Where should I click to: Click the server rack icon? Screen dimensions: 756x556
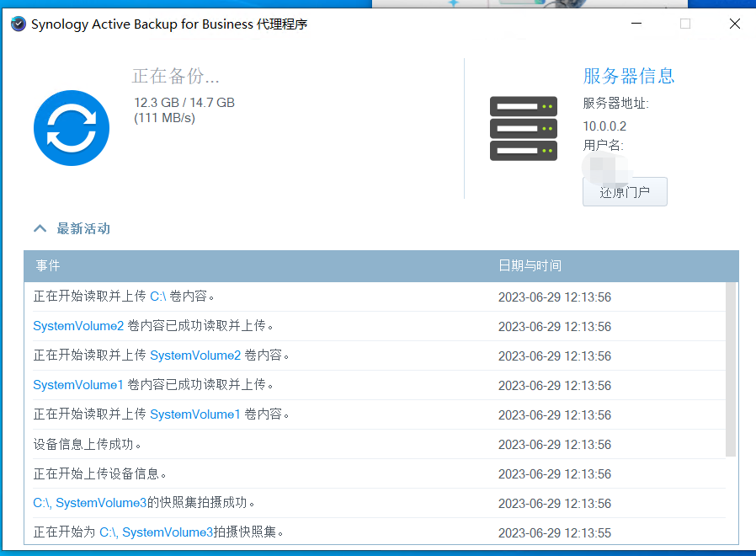(x=524, y=128)
